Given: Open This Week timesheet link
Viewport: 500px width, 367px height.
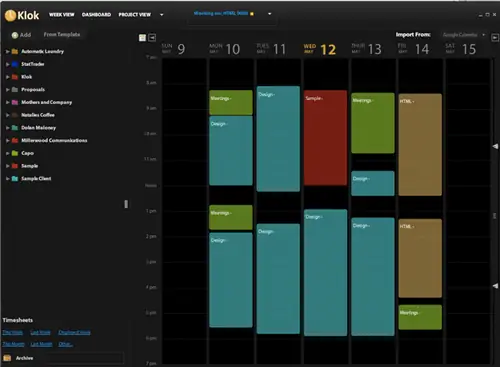Looking at the screenshot, I should pos(13,332).
